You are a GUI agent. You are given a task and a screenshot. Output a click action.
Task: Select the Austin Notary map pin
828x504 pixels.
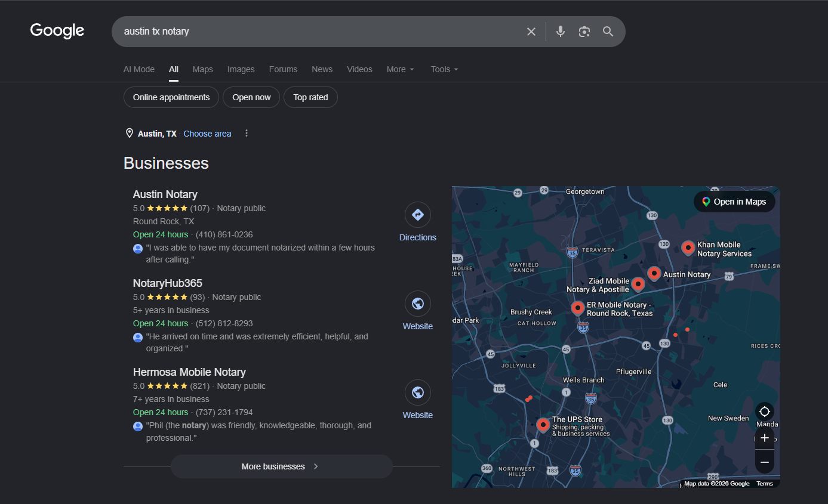tap(654, 273)
